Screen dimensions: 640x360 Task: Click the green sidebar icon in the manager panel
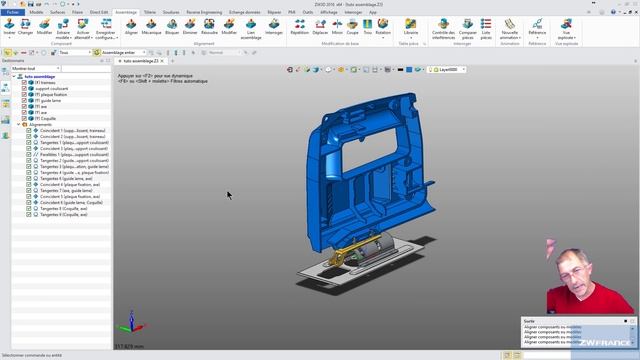coord(5,136)
